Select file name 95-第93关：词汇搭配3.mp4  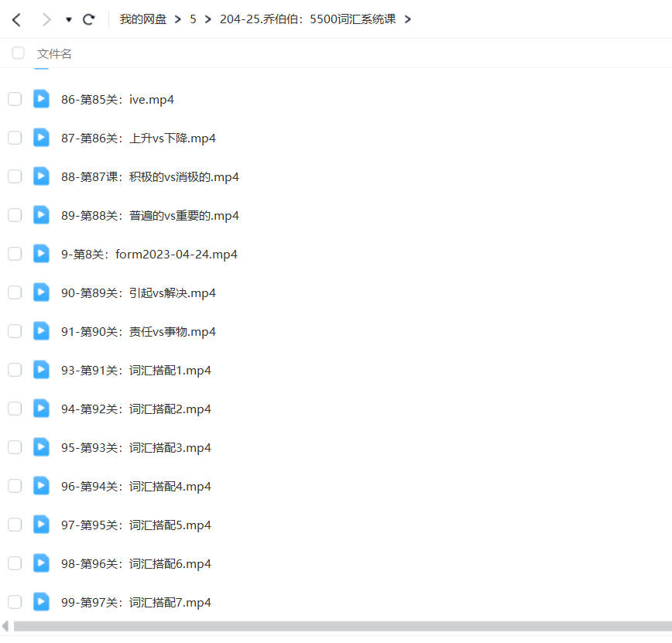click(x=136, y=448)
